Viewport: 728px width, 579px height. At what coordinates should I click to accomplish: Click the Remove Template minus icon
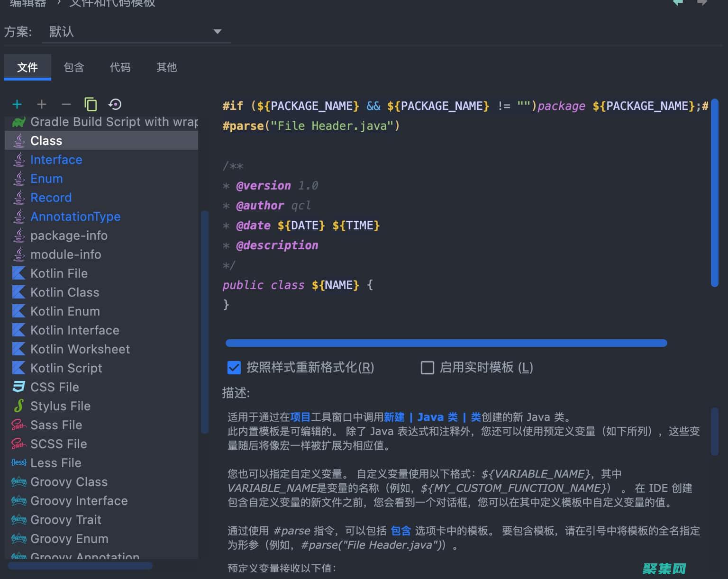click(x=66, y=104)
